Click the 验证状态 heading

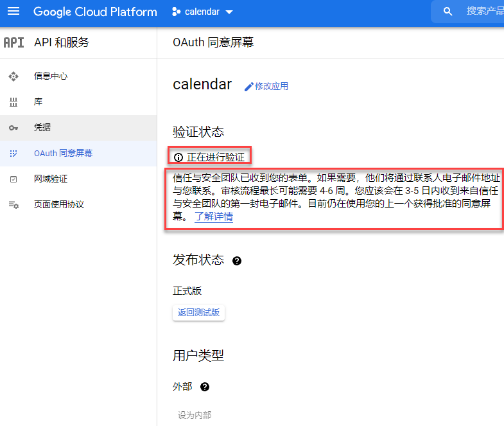198,132
